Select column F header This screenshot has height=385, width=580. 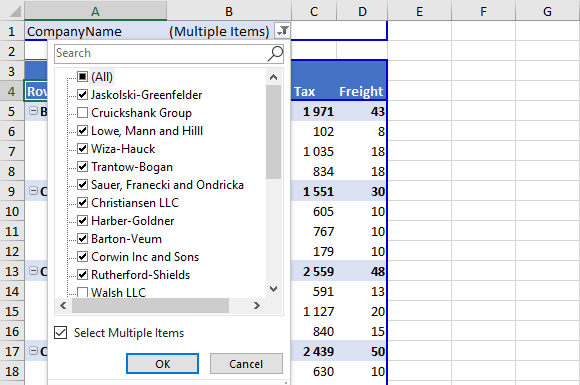[483, 11]
